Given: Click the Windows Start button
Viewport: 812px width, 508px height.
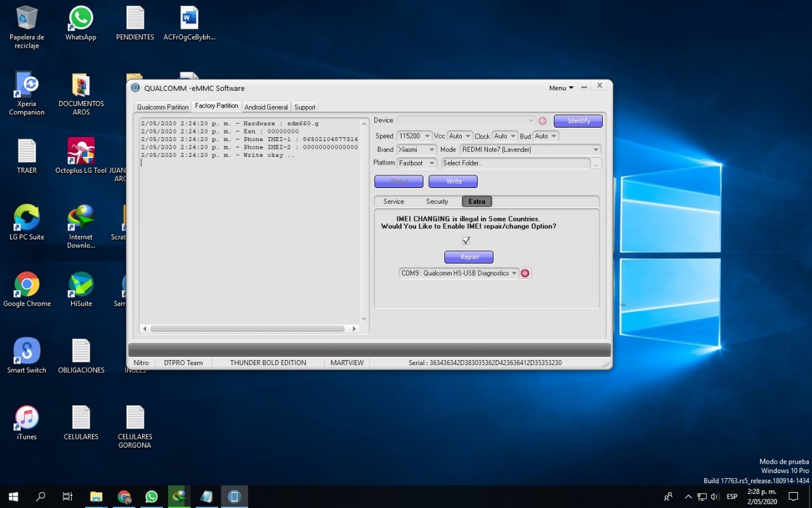Looking at the screenshot, I should (13, 497).
